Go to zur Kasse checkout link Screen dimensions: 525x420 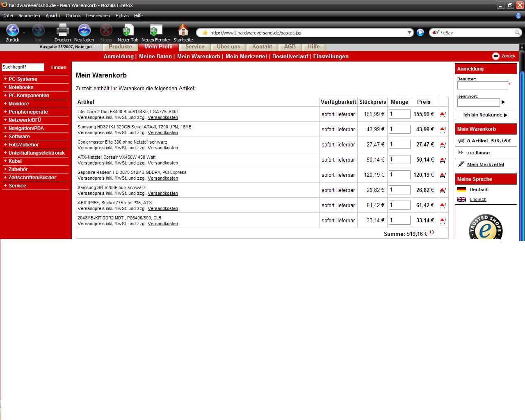pyautogui.click(x=478, y=153)
